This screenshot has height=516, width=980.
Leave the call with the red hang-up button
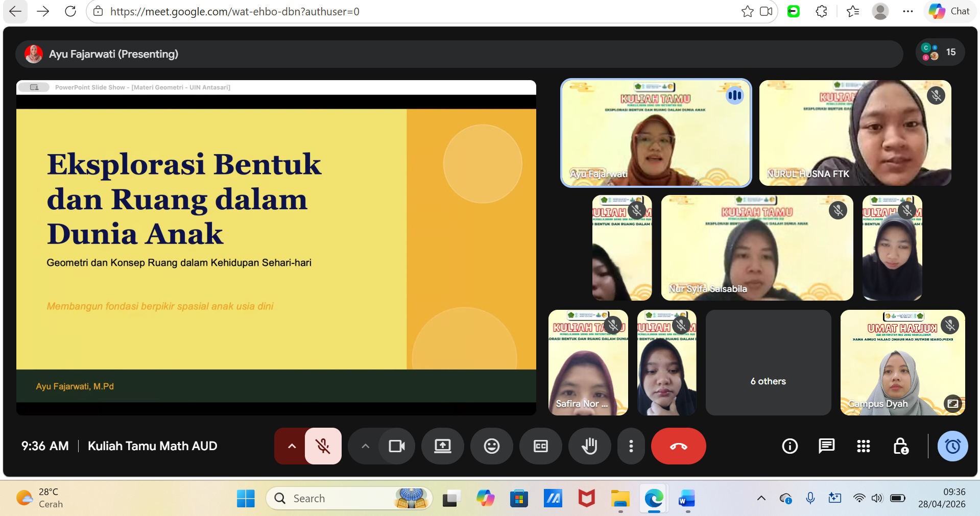click(679, 446)
